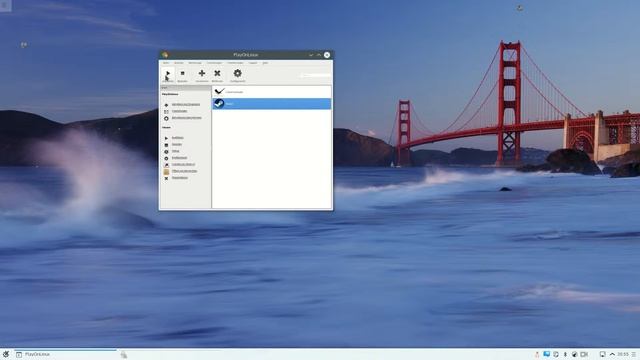
Task: Open the third menu bar item
Action: pyautogui.click(x=195, y=63)
